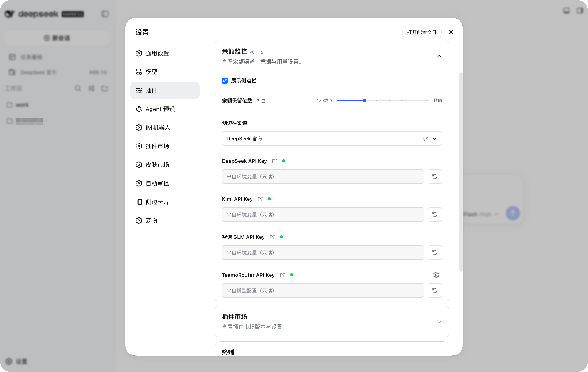Screen dimensions: 588x372
Task: Click the Kimi API Key green status dot
Action: [269, 199]
